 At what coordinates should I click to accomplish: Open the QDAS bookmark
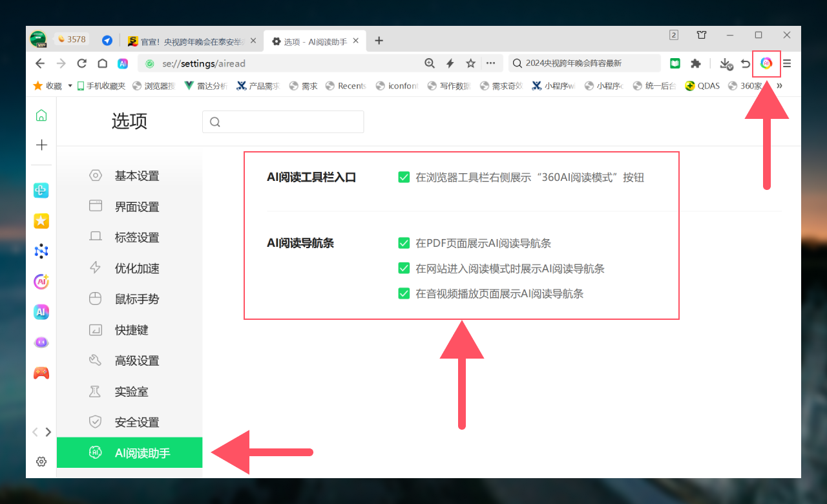[x=702, y=85]
